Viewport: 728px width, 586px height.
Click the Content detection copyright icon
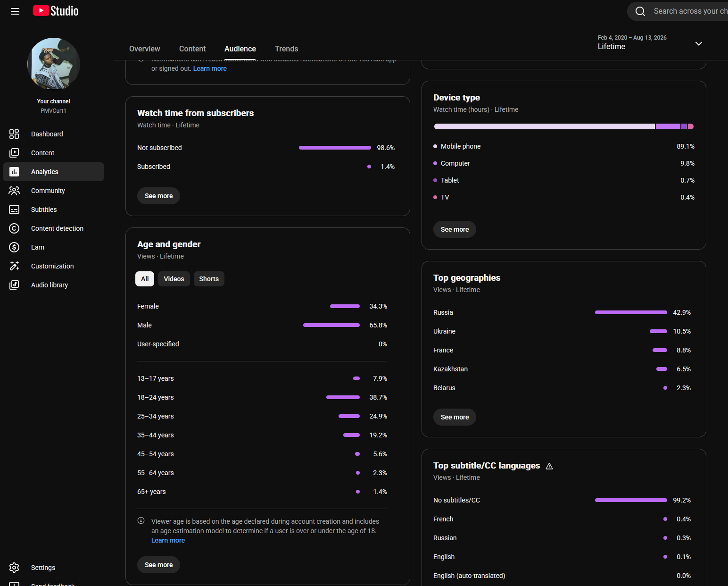click(x=14, y=228)
